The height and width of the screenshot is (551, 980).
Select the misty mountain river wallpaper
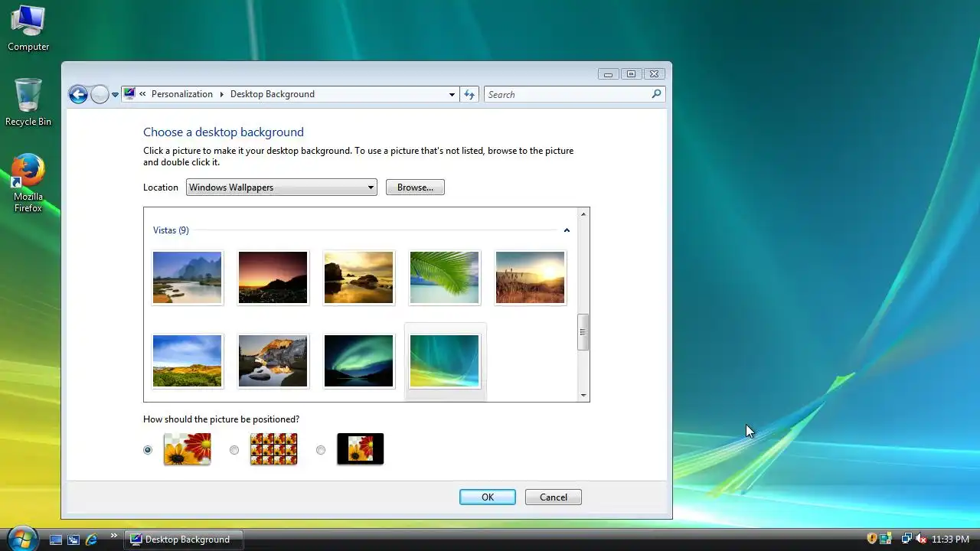(187, 278)
